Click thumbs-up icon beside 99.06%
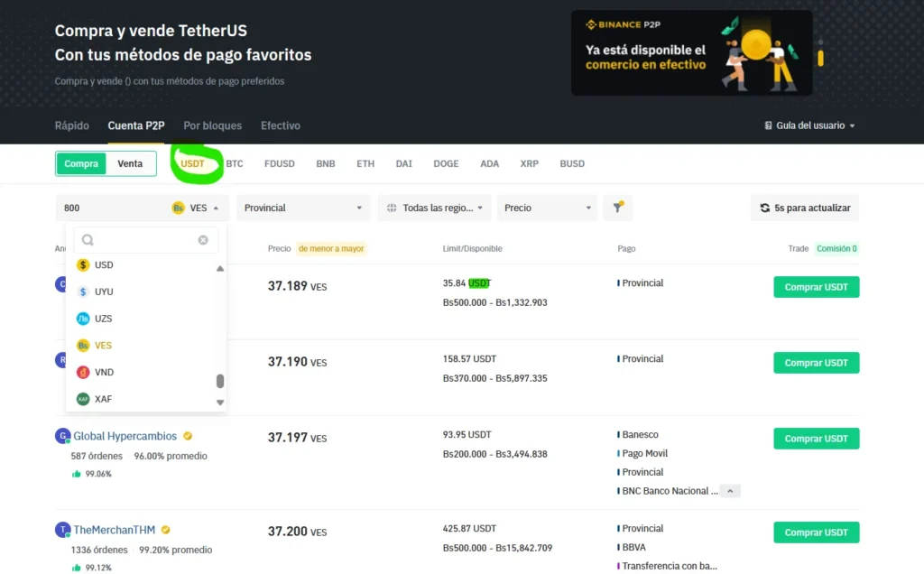Image resolution: width=924 pixels, height=574 pixels. 76,474
